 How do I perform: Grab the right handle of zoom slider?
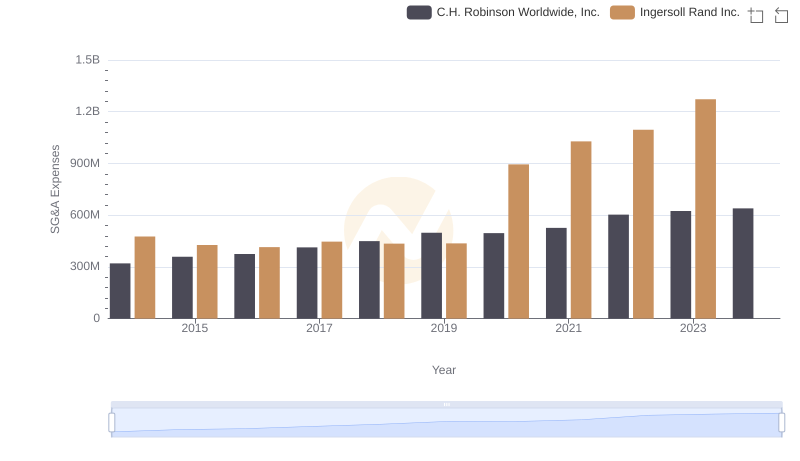point(781,423)
